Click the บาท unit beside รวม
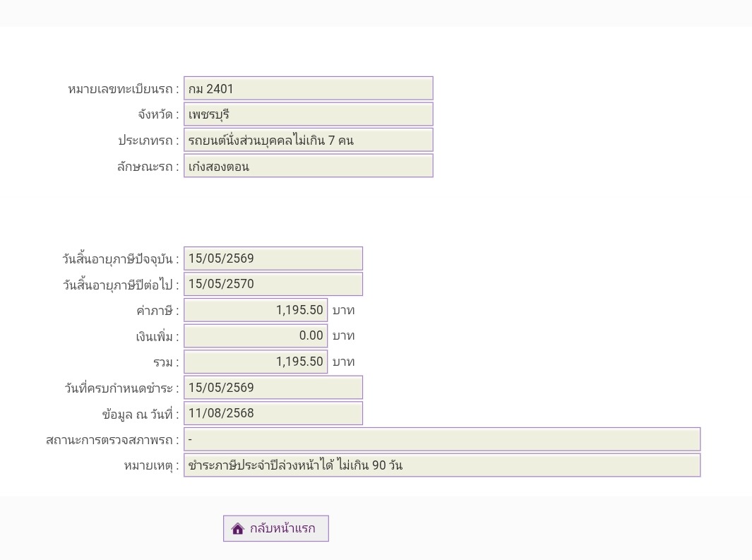 tap(344, 362)
